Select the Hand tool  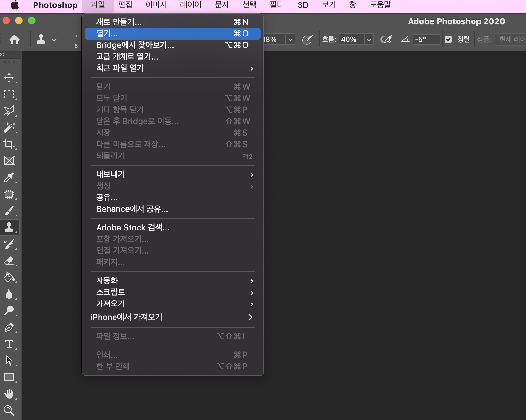[x=9, y=394]
